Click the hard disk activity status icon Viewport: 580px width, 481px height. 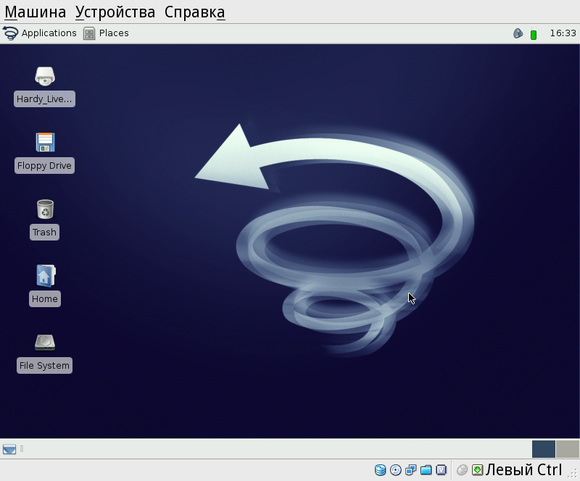380,470
